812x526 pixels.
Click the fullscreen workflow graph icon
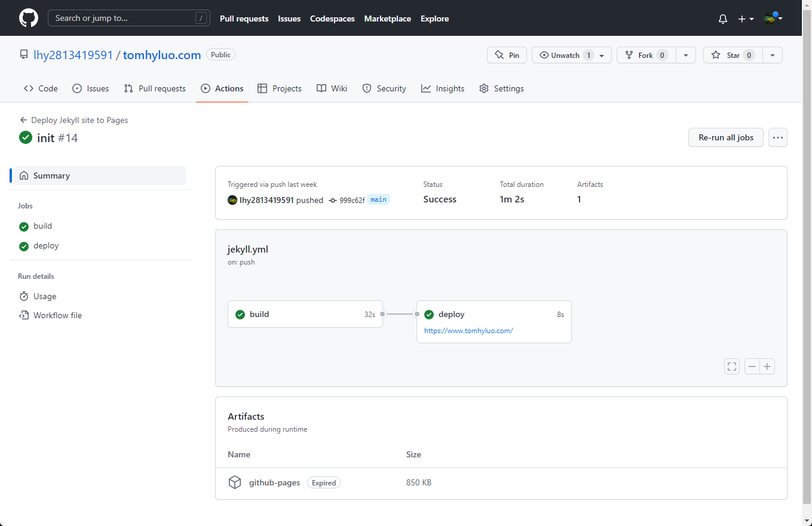pos(731,367)
